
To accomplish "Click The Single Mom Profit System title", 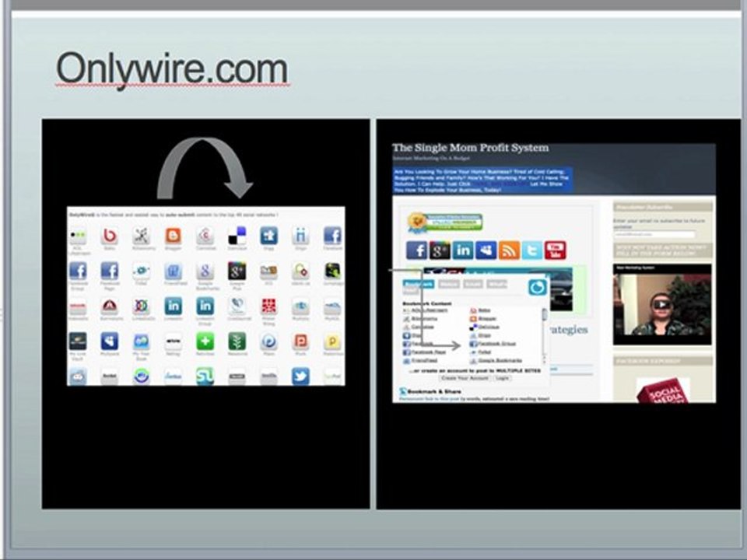I will point(470,148).
